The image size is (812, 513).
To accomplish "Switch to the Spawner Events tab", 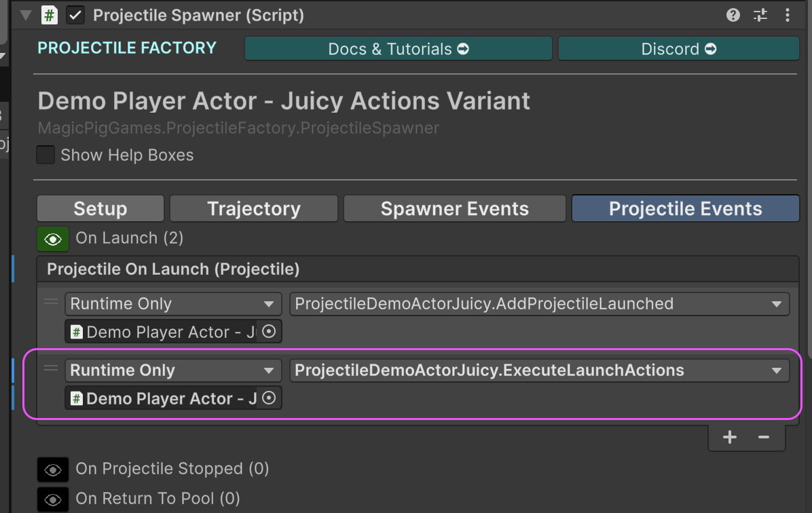I will coord(454,208).
